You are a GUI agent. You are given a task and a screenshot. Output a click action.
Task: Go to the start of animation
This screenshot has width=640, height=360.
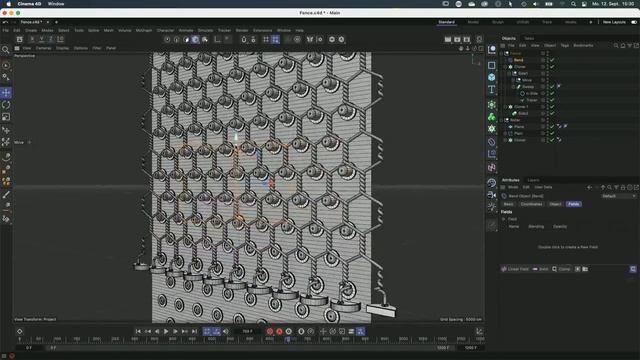click(138, 331)
